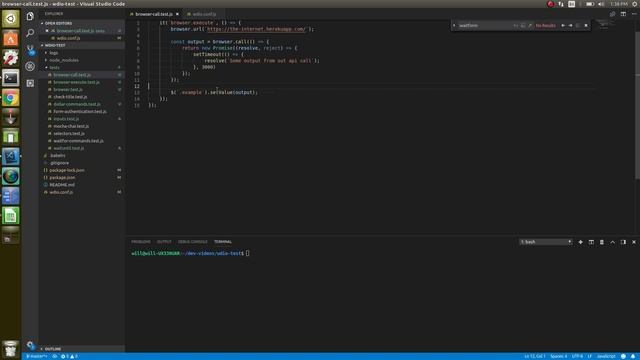This screenshot has height=360, width=640.
Task: Expand replace mode in find widget
Action: point(454,25)
